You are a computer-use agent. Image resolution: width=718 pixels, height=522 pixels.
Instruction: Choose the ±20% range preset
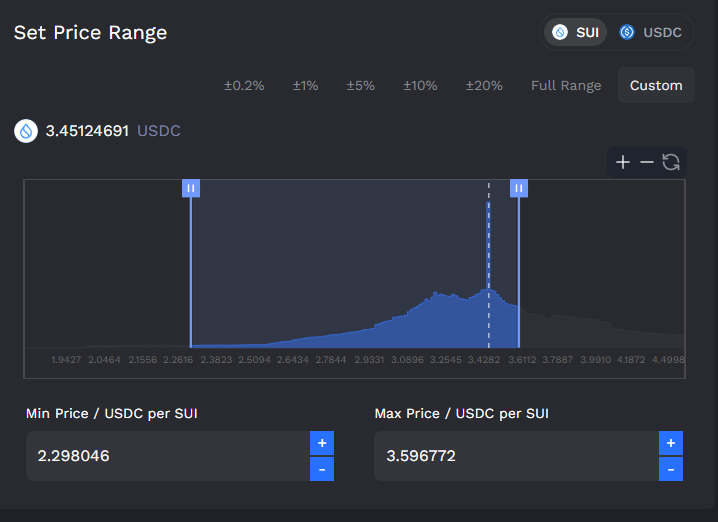[484, 86]
